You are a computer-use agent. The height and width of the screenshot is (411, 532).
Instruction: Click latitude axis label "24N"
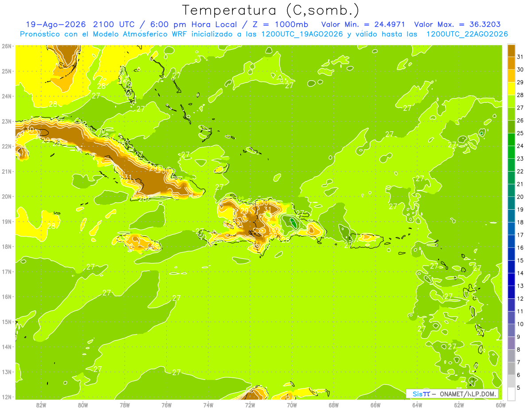tap(6, 96)
